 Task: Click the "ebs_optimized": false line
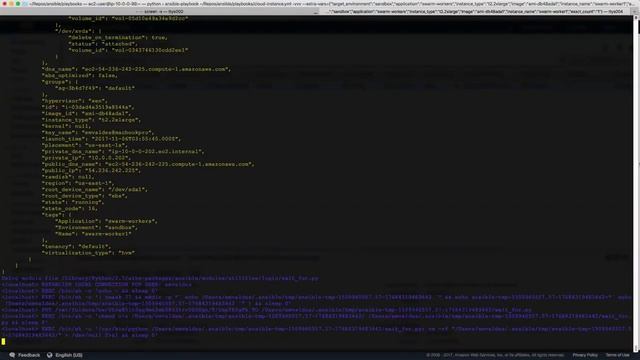80,76
